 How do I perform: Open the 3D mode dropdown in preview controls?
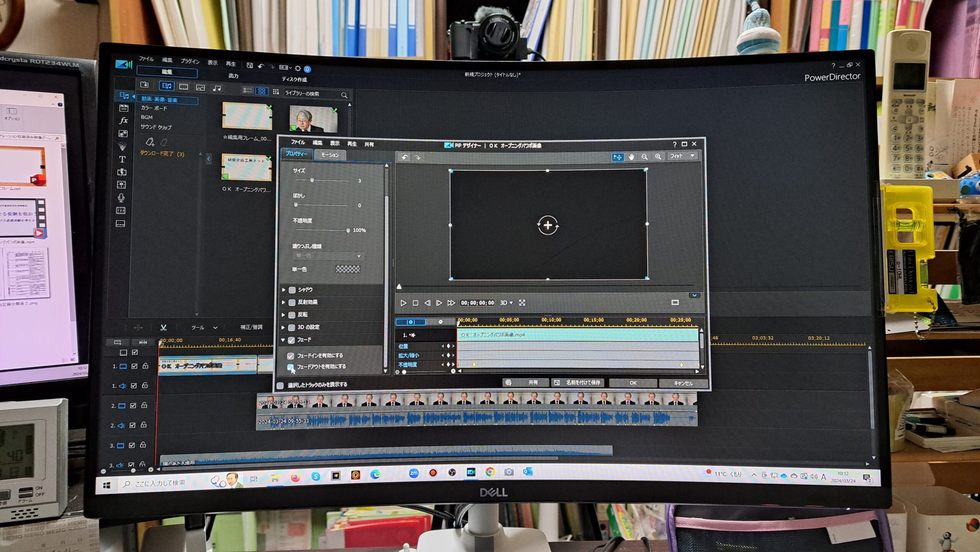coord(506,303)
